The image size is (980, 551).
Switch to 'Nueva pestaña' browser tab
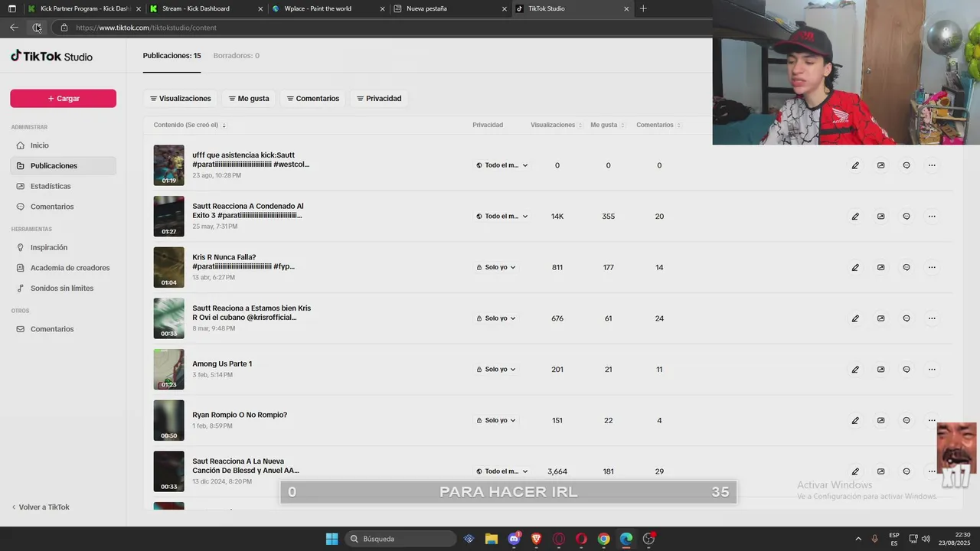tap(451, 8)
